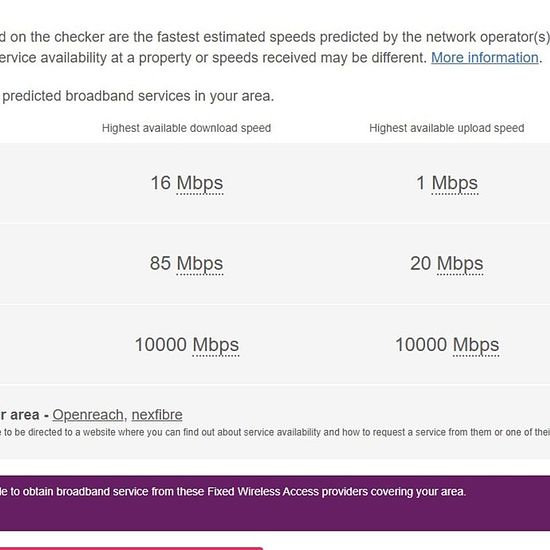
Task: Open the More information link
Action: pos(486,58)
